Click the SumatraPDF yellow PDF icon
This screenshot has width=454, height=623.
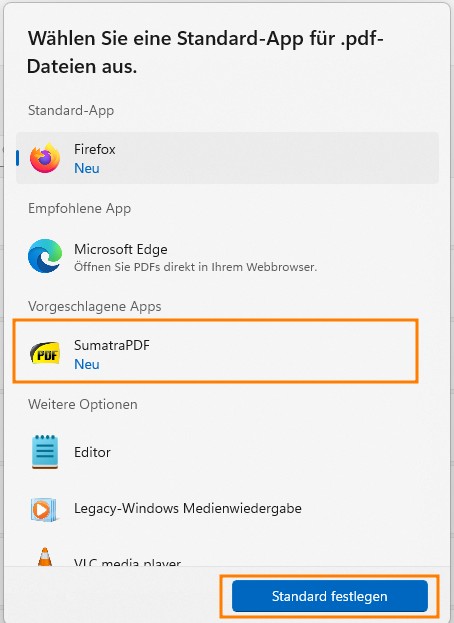point(45,353)
